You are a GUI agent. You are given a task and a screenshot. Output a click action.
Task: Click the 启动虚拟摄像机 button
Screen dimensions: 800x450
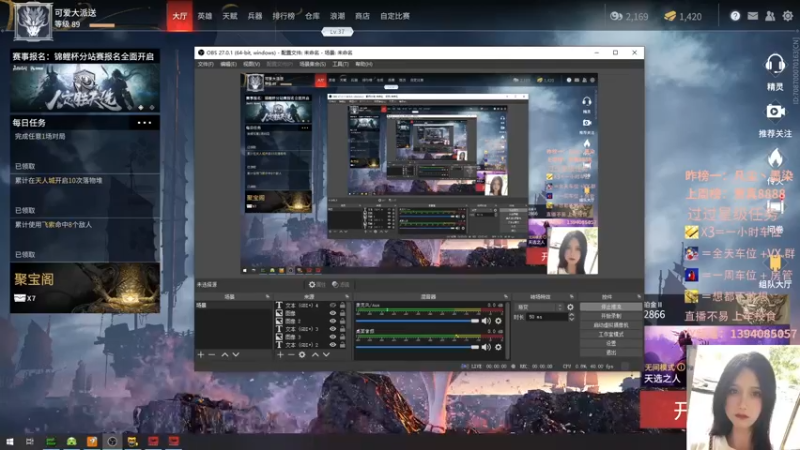pyautogui.click(x=611, y=325)
